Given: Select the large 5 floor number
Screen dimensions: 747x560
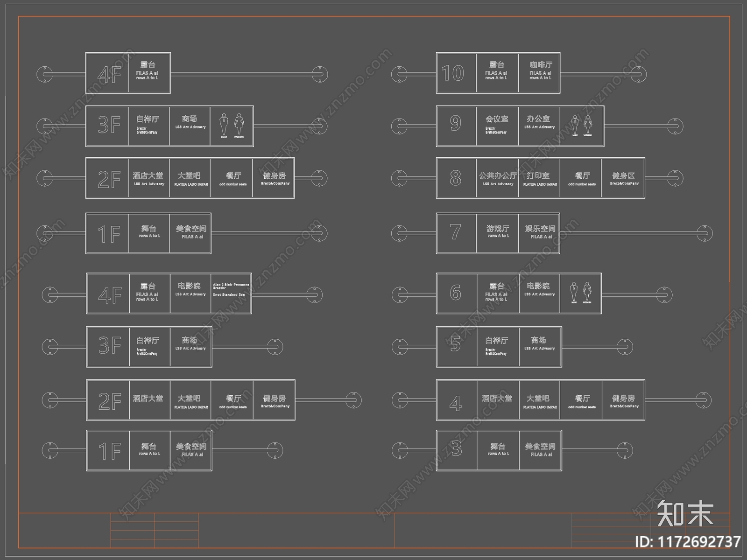Looking at the screenshot, I should (456, 344).
